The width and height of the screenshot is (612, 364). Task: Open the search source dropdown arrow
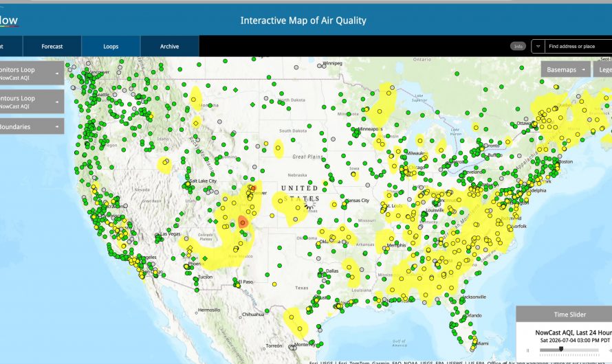tap(538, 47)
